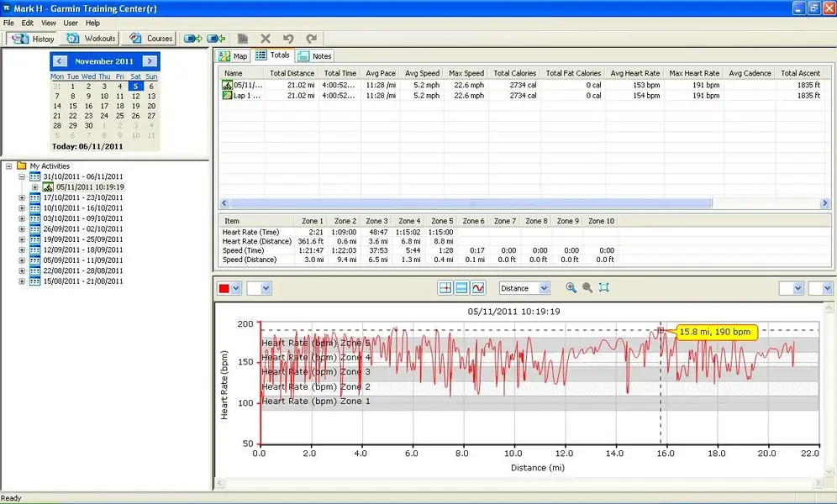Sort by the Max Speed column header
The width and height of the screenshot is (837, 504).
point(466,73)
